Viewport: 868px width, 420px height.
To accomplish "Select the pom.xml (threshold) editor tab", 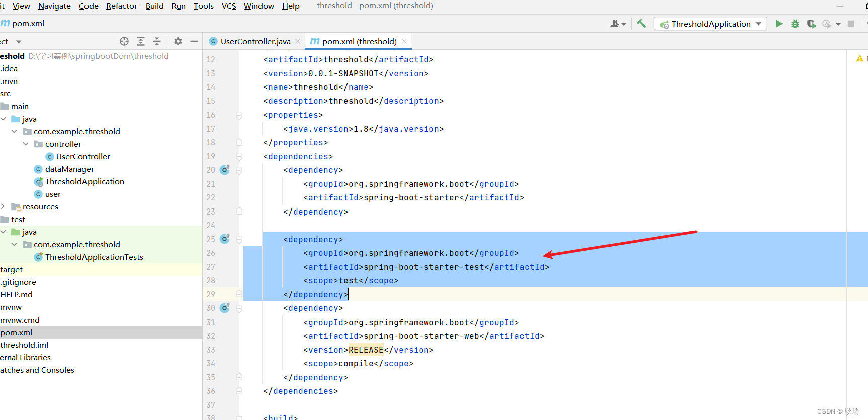I will coord(359,41).
